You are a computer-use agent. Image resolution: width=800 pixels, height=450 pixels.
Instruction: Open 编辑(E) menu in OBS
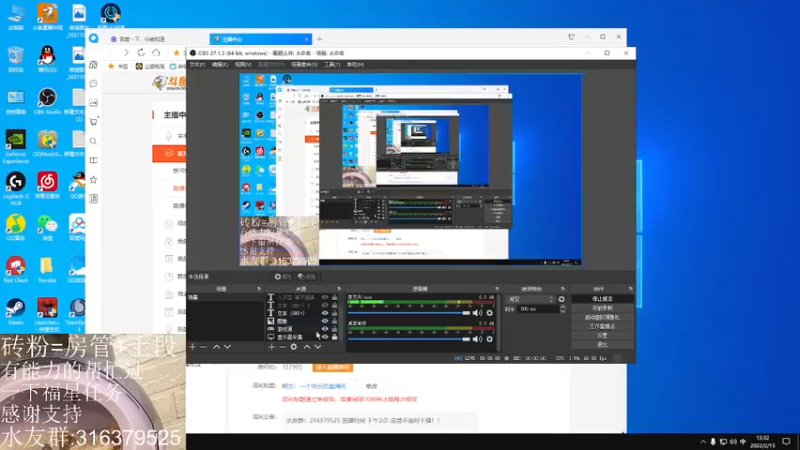tap(220, 65)
